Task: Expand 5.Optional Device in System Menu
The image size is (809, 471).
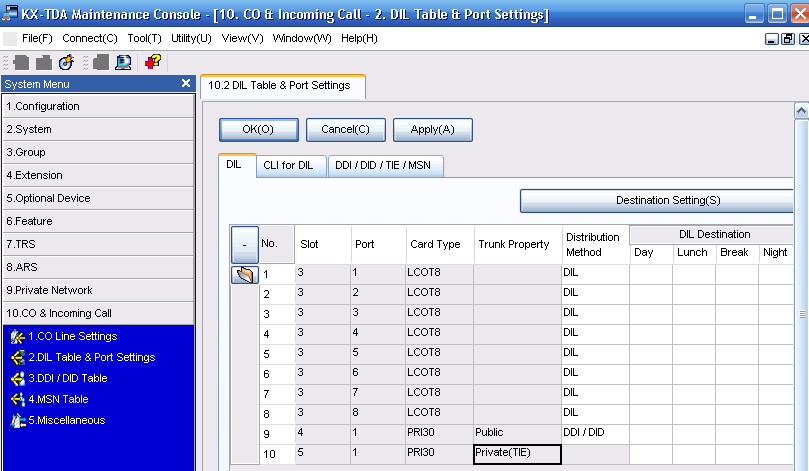Action: pyautogui.click(x=98, y=198)
